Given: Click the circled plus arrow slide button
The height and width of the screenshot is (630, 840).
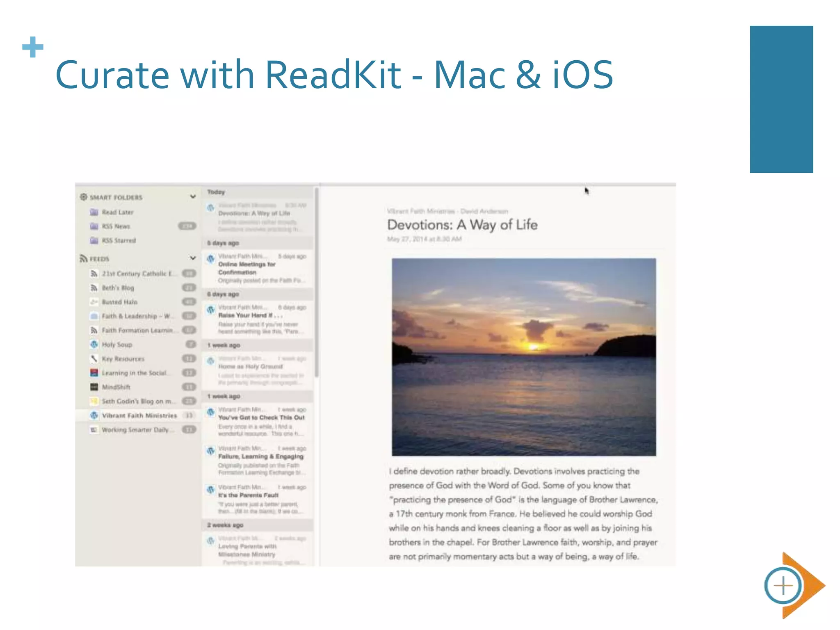Looking at the screenshot, I should (794, 585).
